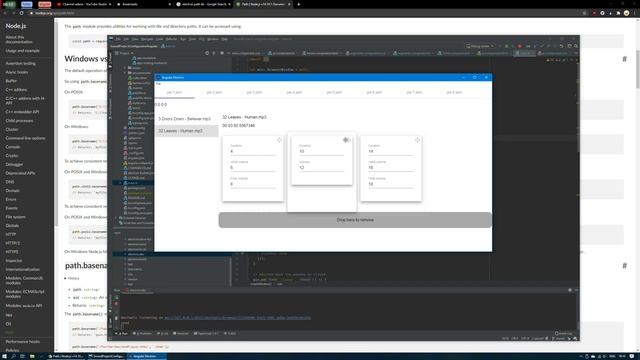Open the Run menu in the IDE
Viewport: 640px width, 360px height.
pyautogui.click(x=183, y=39)
